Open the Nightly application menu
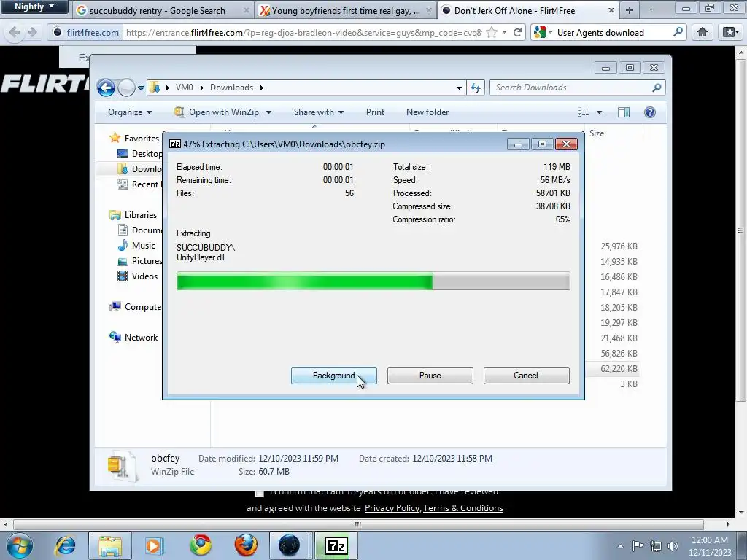The image size is (747, 560). (34, 7)
